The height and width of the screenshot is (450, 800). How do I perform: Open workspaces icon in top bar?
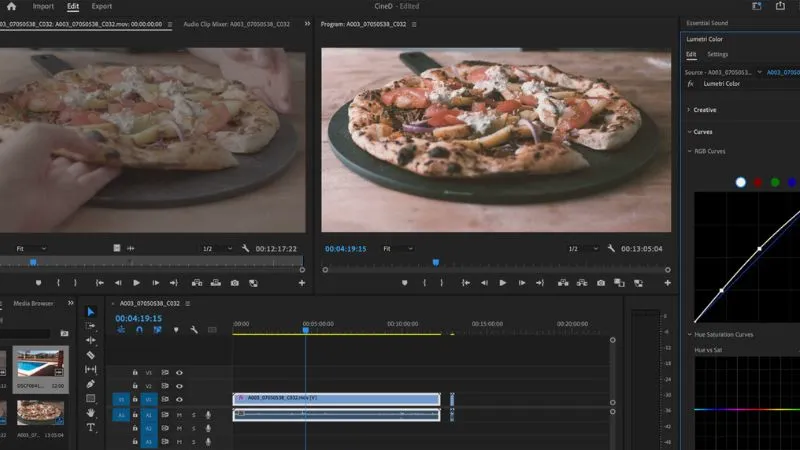(757, 6)
